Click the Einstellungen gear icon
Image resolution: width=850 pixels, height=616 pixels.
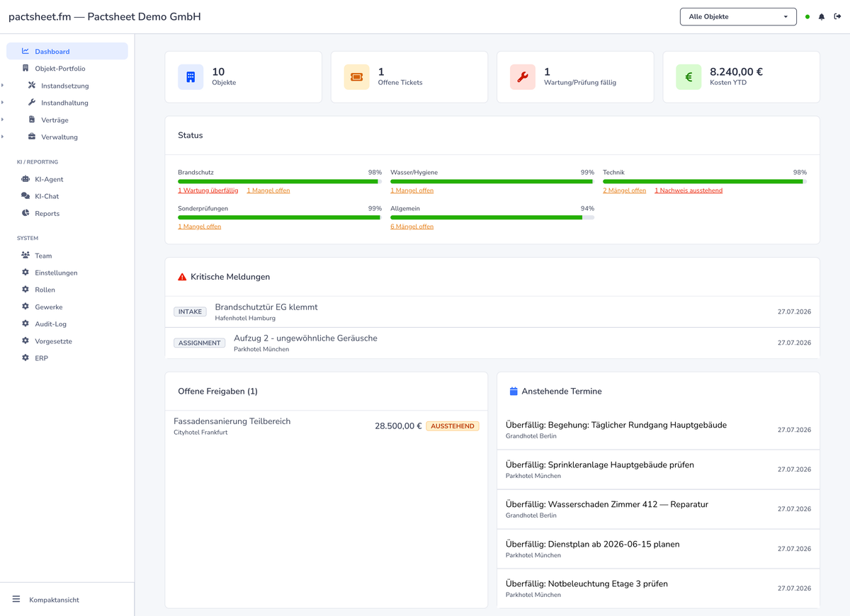click(25, 273)
